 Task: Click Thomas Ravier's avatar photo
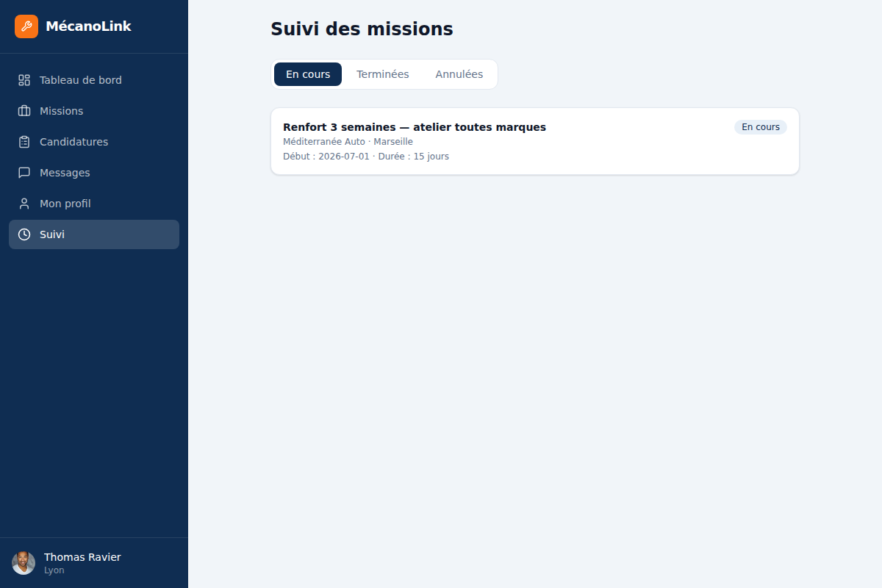pyautogui.click(x=24, y=563)
